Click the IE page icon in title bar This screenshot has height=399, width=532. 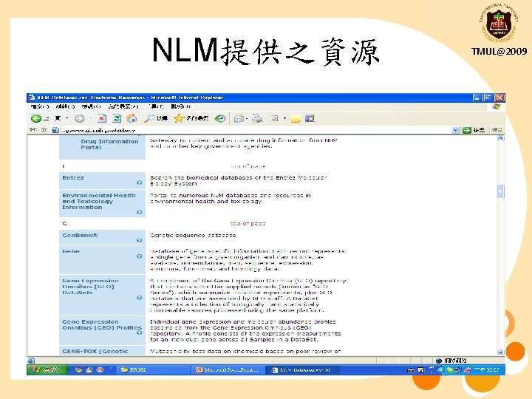click(x=32, y=98)
